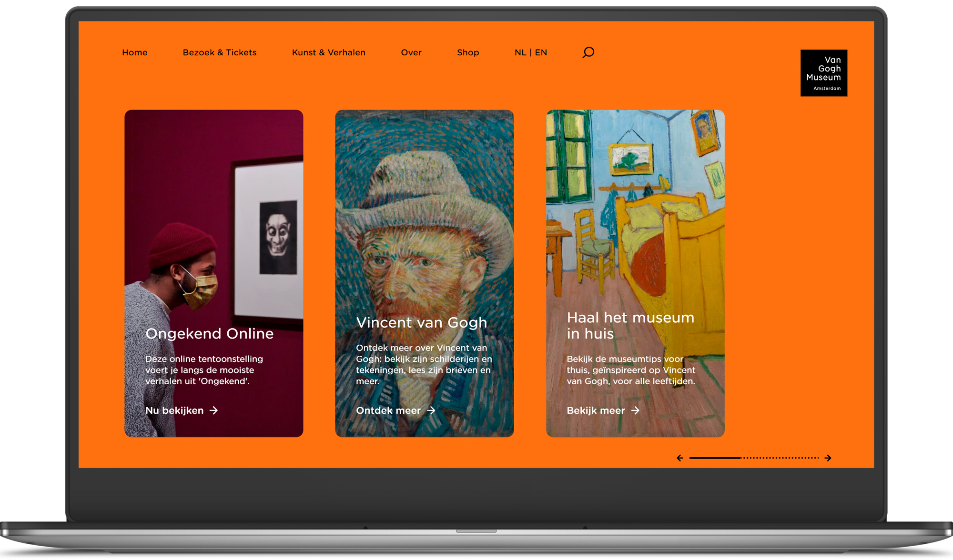Screen dimensions: 953x560
Task: Open the Home menu item
Action: click(x=135, y=52)
